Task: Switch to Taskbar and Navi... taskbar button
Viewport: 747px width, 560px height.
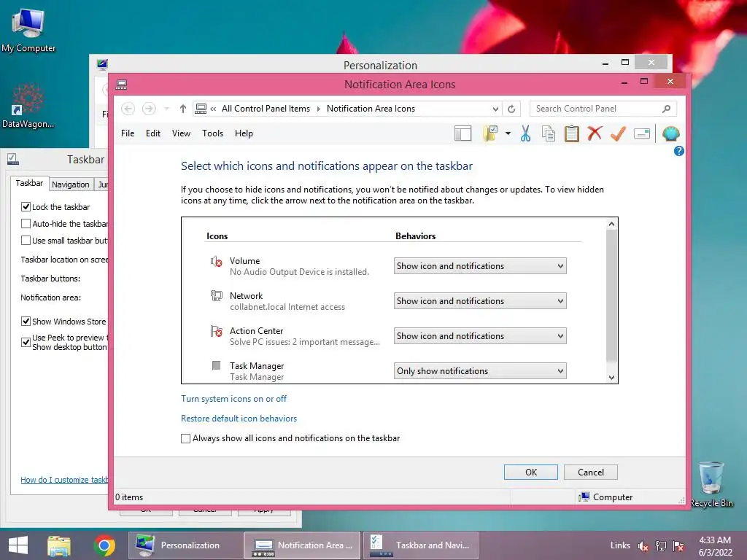Action: (x=421, y=545)
